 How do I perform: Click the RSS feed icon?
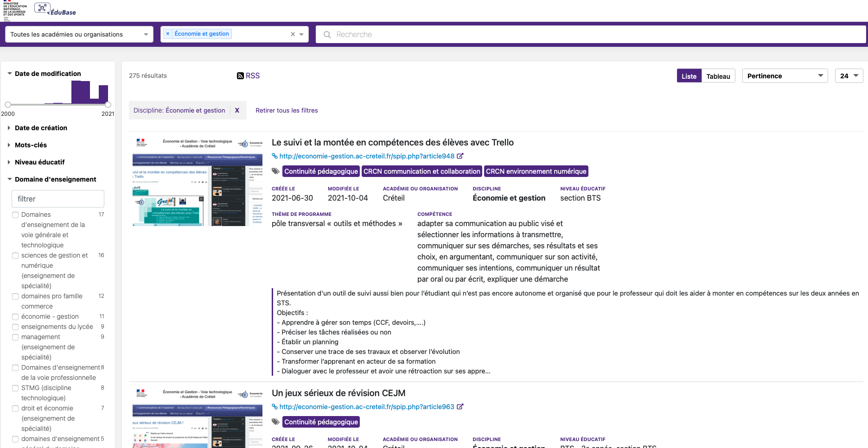point(240,76)
